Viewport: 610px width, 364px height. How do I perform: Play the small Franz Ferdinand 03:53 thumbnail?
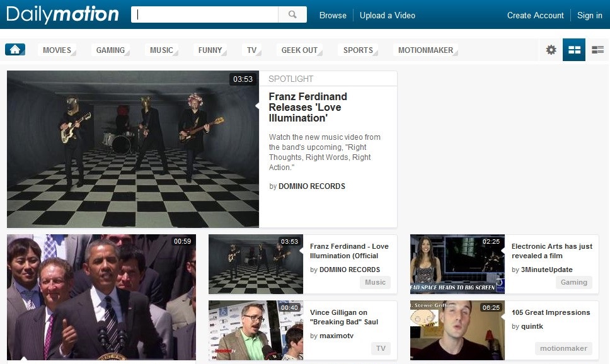[x=256, y=264]
